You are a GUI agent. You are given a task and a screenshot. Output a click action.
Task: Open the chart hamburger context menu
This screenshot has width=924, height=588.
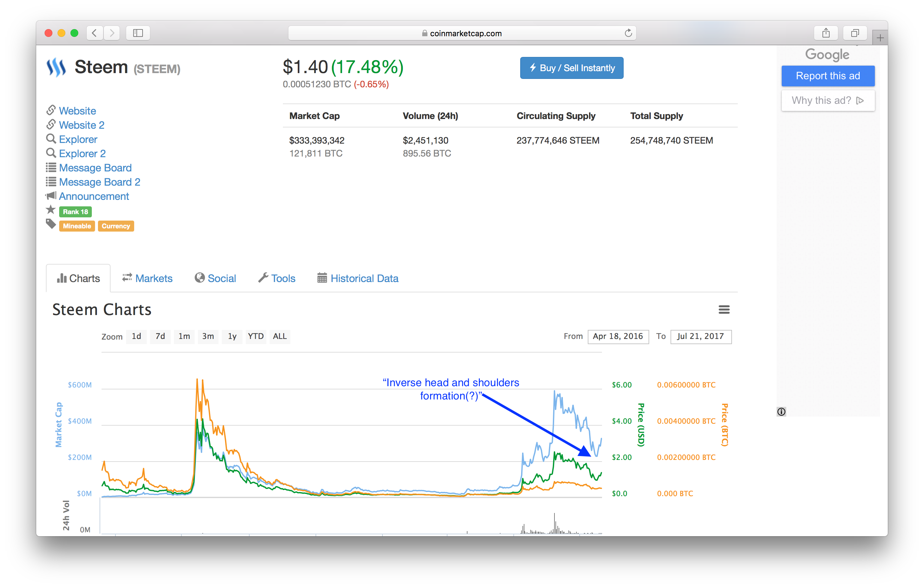(x=724, y=309)
